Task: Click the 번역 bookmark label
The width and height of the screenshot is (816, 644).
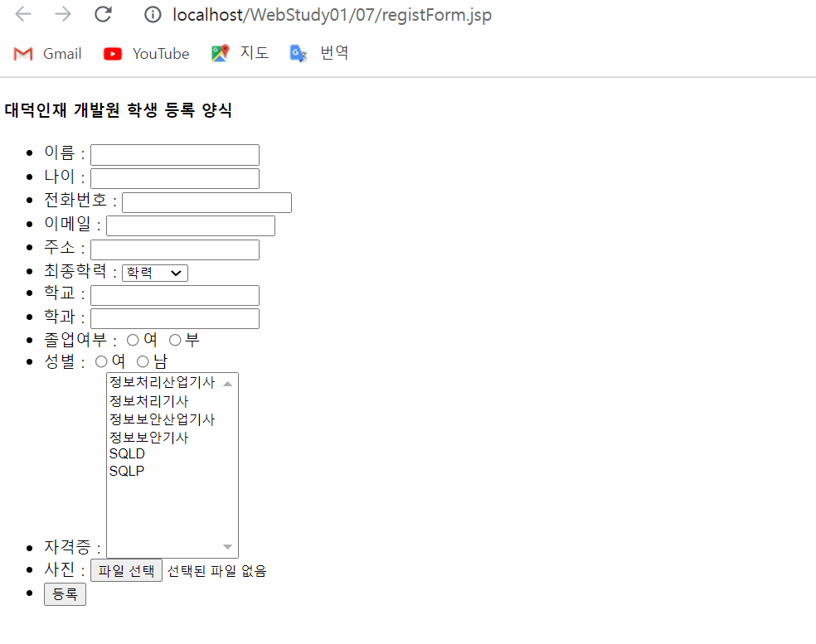Action: 335,52
